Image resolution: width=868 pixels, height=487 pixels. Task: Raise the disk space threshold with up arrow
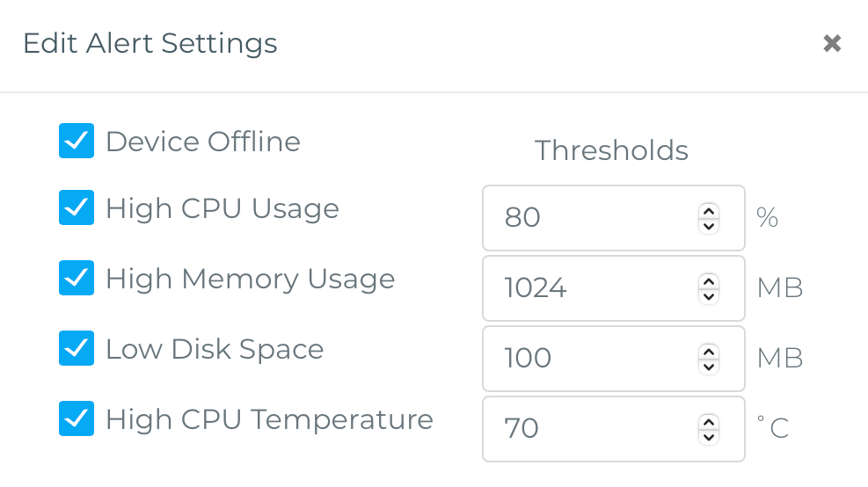[708, 351]
